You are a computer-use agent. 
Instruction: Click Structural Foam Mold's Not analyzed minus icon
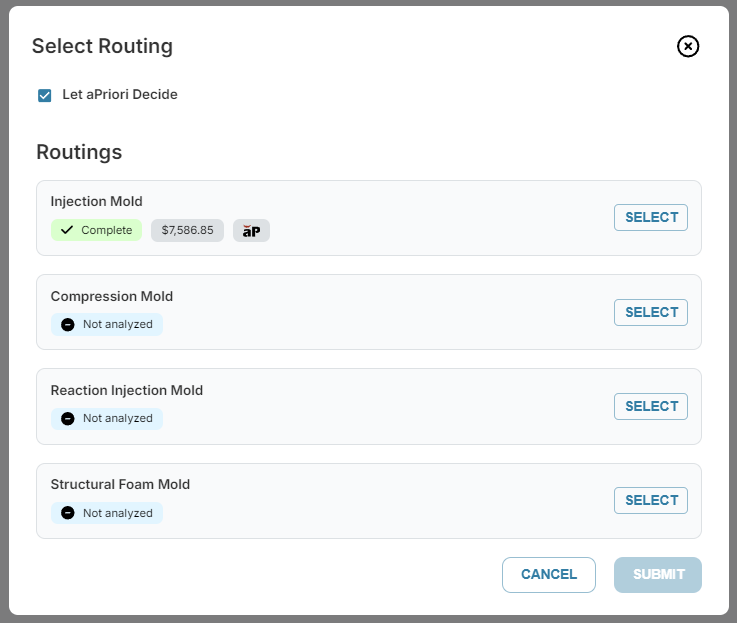point(68,513)
